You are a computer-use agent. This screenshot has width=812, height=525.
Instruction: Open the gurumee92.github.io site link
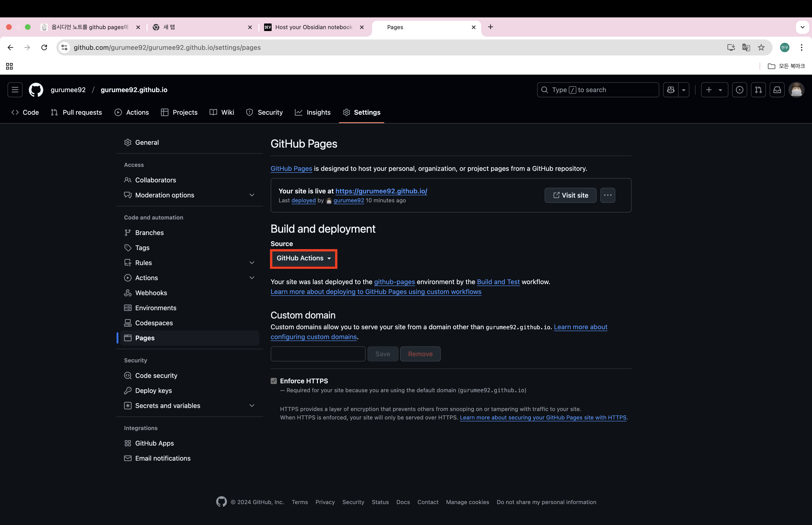point(381,191)
